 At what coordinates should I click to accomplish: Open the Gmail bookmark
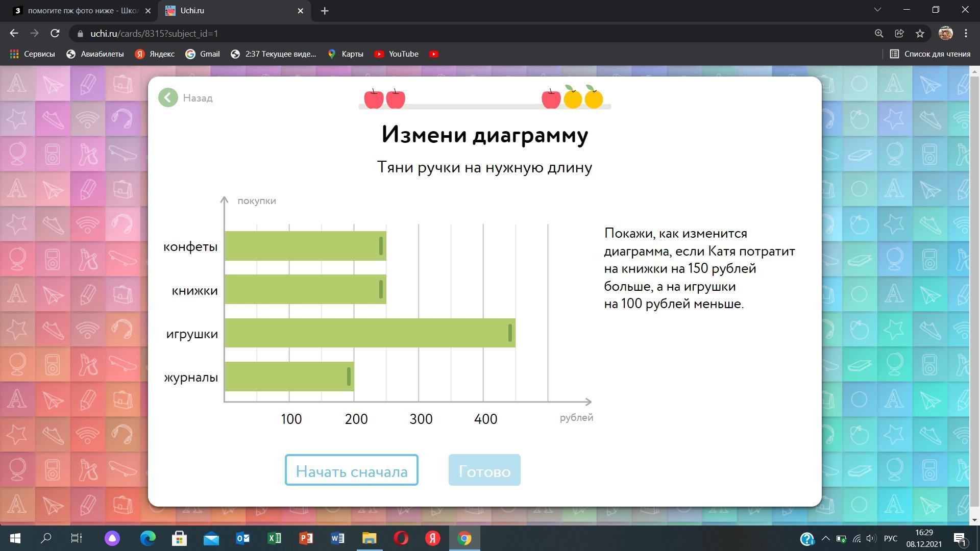[x=203, y=54]
